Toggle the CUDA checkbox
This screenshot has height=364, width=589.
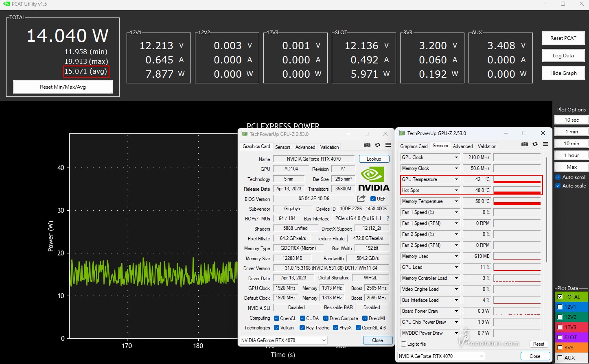point(303,318)
